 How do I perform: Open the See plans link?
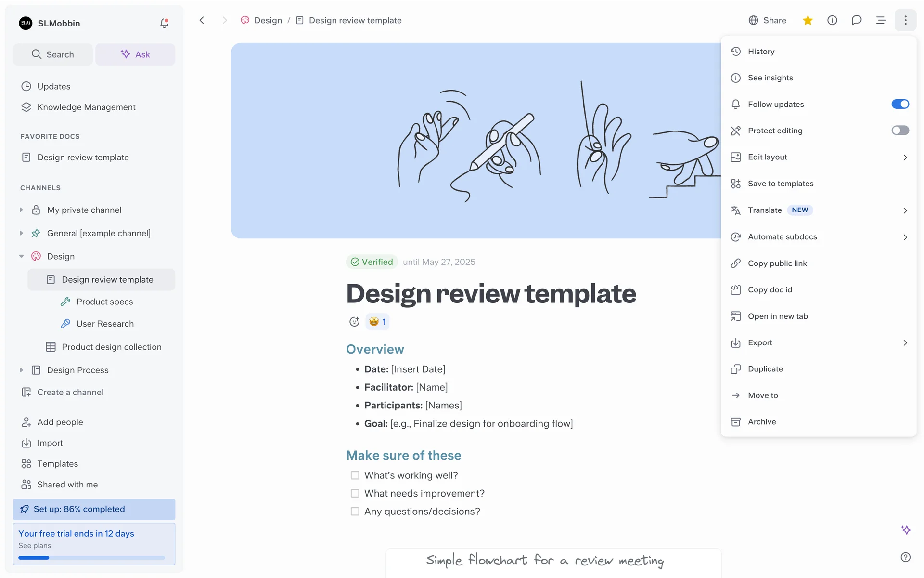[x=35, y=546]
